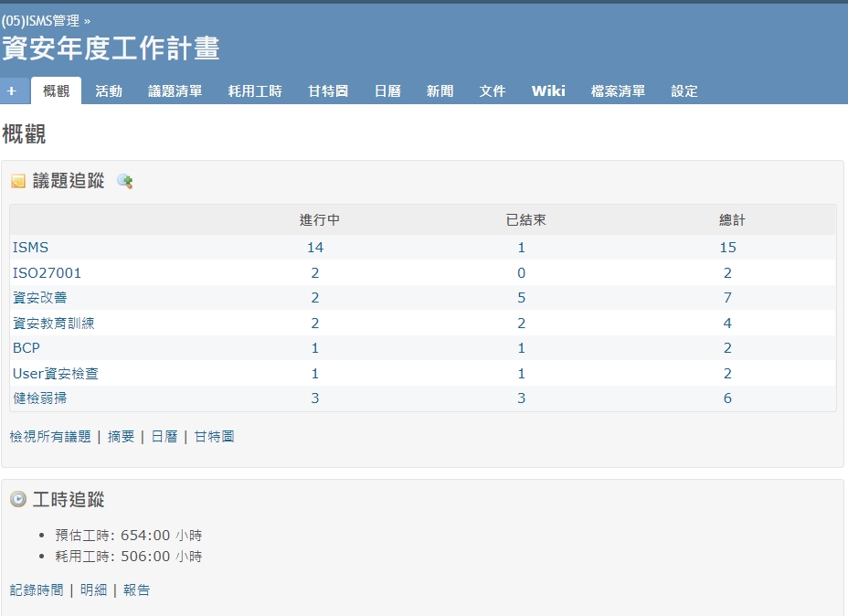This screenshot has height=616, width=848.
Task: Open the ISO27001 tracker link
Action: point(47,273)
